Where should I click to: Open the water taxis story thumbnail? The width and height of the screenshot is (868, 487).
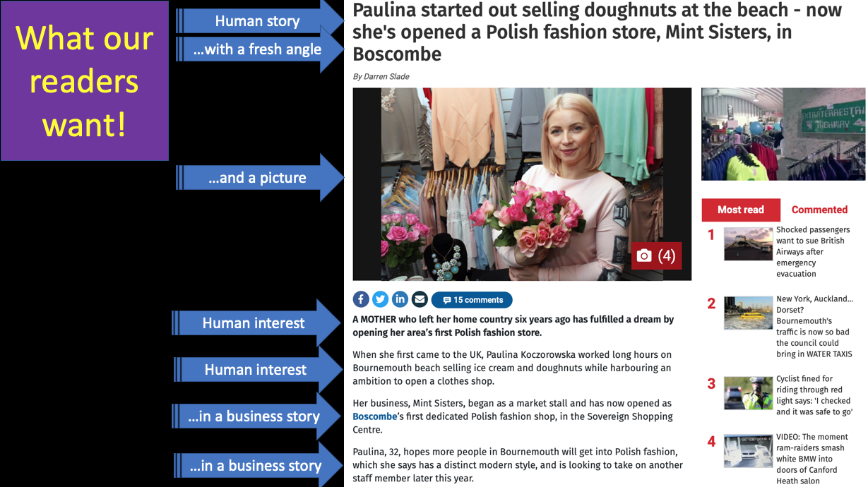748,313
